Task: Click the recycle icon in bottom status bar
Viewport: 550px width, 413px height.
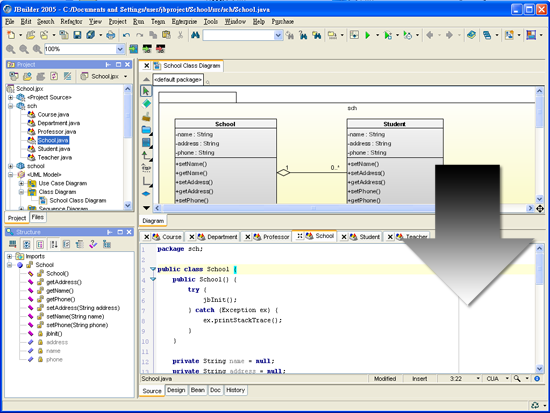Action: click(535, 405)
